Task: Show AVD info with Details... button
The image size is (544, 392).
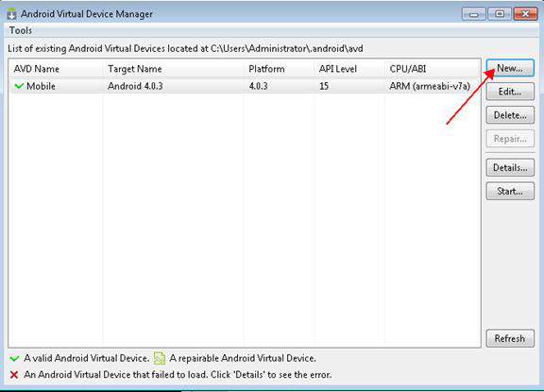Action: [510, 167]
